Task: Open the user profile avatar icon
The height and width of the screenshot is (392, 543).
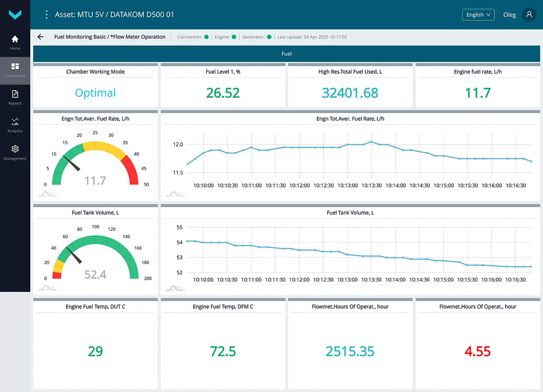Action: 529,14
